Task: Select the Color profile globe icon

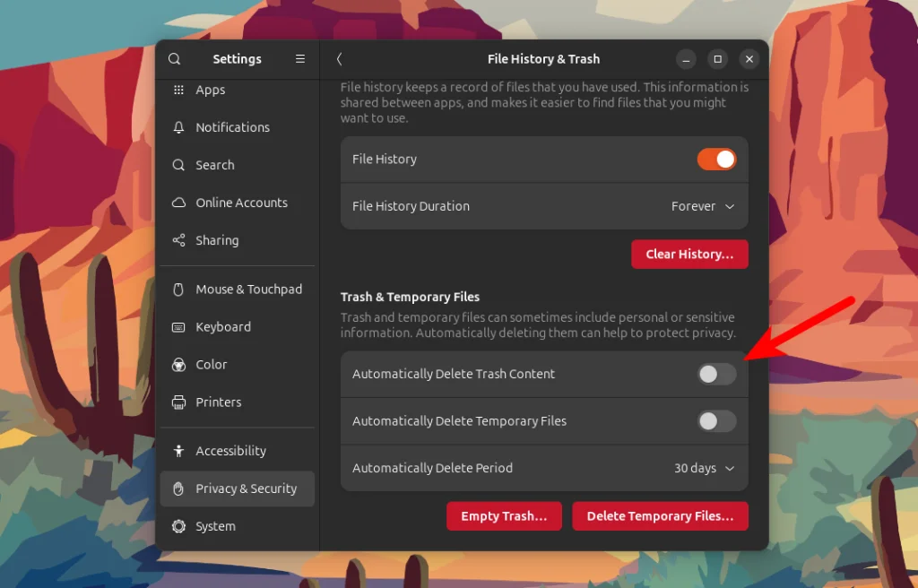Action: click(178, 364)
